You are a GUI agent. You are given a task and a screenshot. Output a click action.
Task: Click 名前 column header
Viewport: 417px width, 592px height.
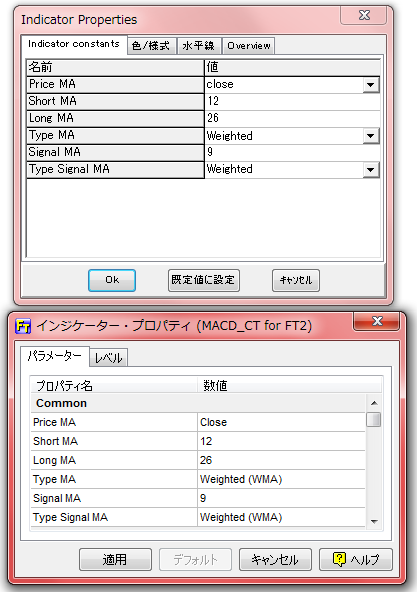point(115,67)
